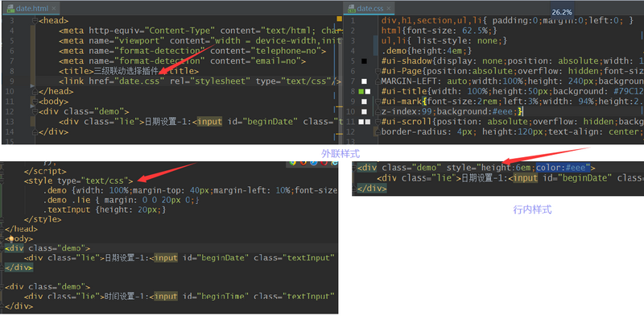This screenshot has height=316, width=644.
Task: Open Firefox browser preview icon
Action: click(303, 163)
